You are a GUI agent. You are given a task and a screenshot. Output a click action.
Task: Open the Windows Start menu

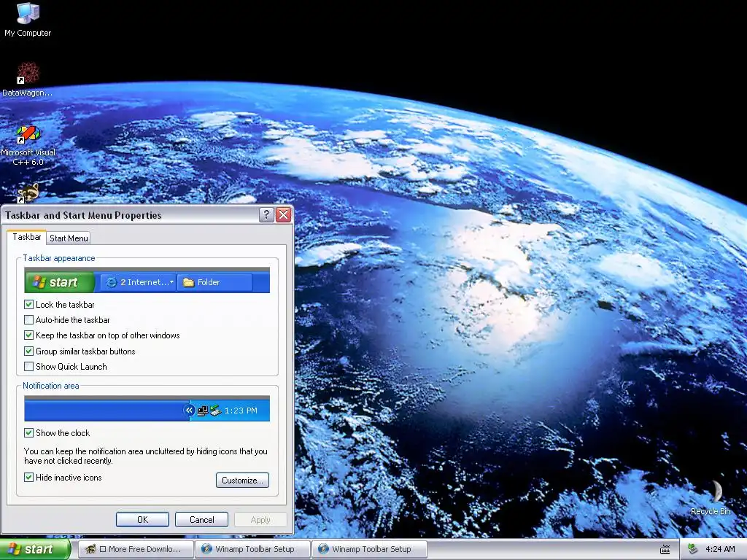[35, 550]
